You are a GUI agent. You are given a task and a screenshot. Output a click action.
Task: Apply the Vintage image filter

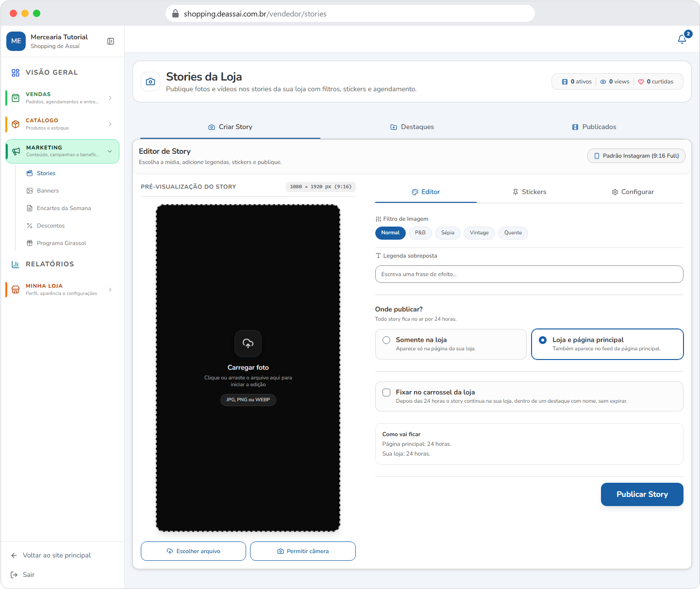tap(479, 233)
